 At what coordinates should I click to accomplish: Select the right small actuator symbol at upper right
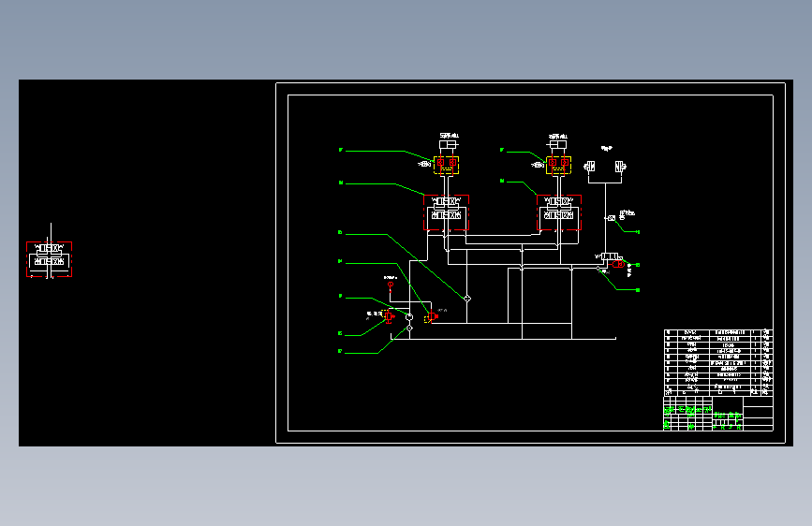click(620, 167)
